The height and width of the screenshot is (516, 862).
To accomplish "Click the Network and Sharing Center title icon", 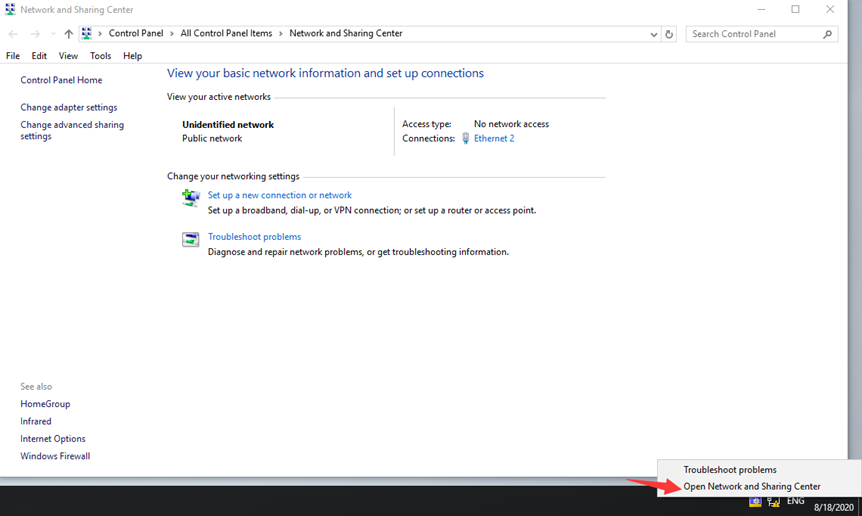I will [x=10, y=9].
